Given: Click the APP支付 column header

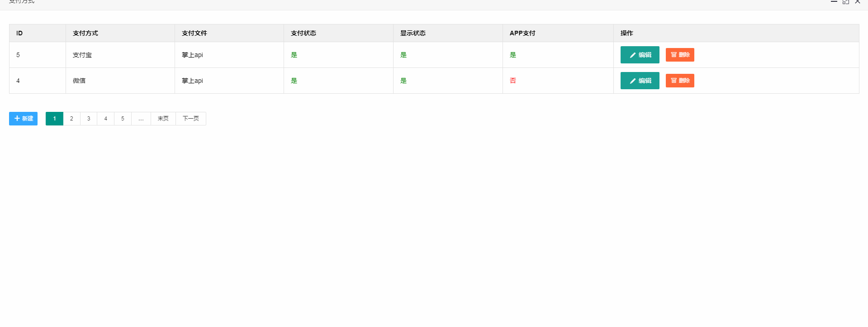Looking at the screenshot, I should click(x=522, y=33).
